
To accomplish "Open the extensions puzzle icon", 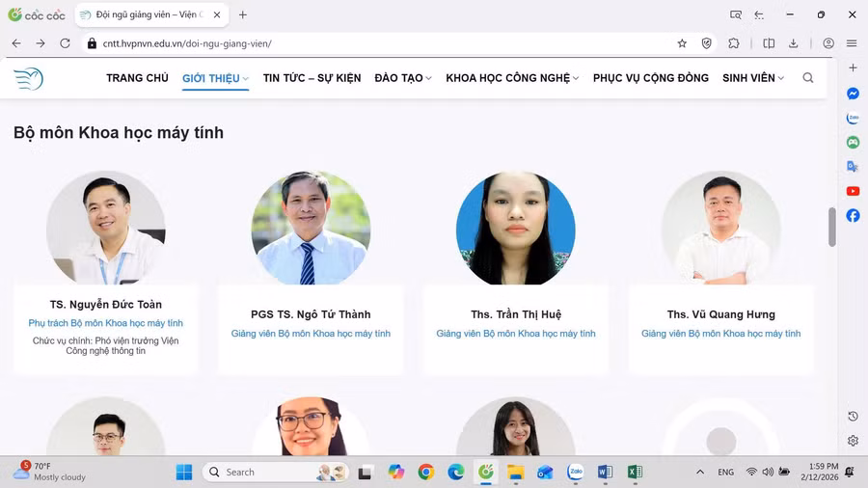I will (734, 43).
